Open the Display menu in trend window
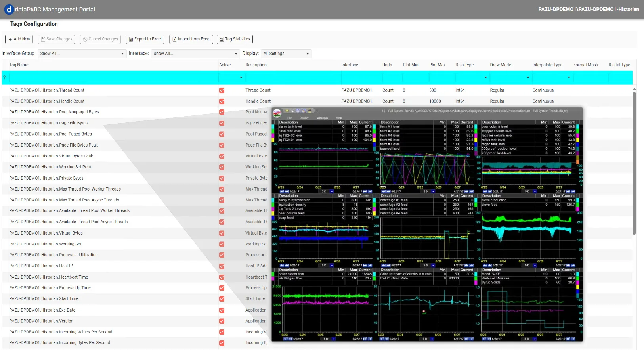 304,118
